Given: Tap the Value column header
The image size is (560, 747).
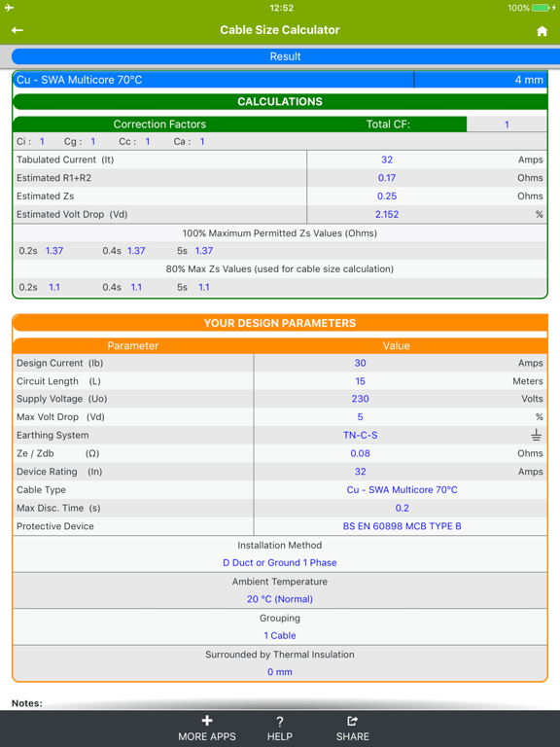Looking at the screenshot, I should click(x=397, y=346).
